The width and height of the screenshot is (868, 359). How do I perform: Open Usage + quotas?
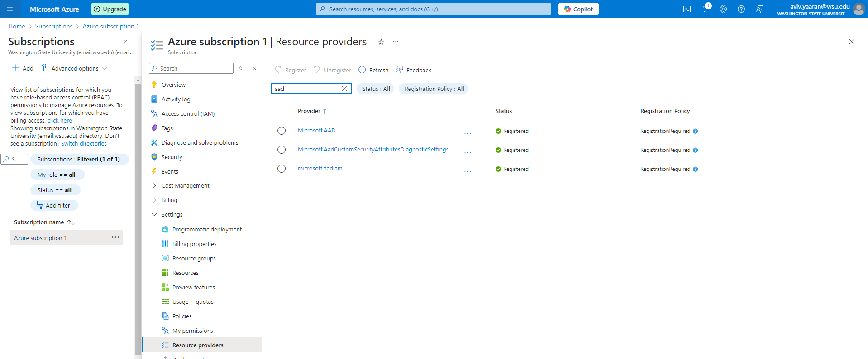[193, 302]
